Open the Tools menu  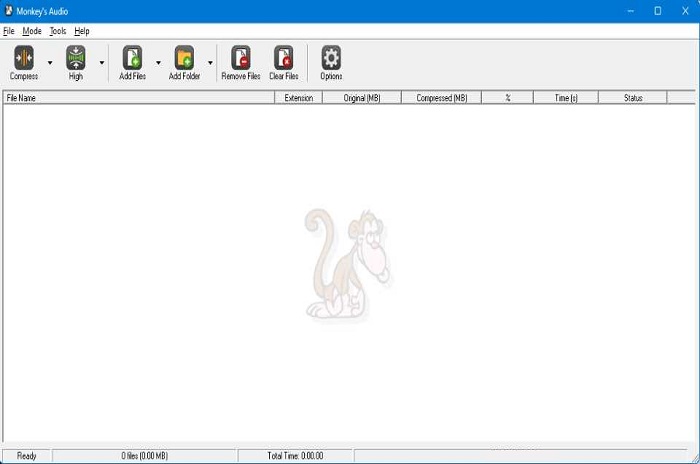(x=58, y=31)
